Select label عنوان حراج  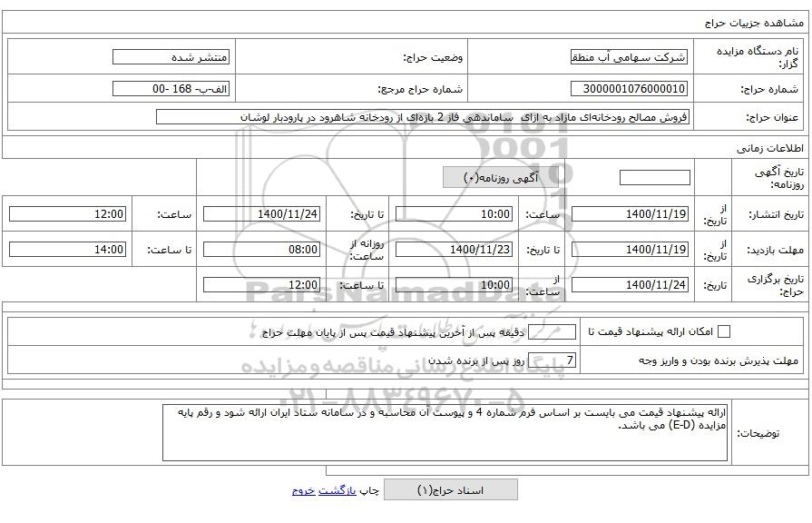[771, 118]
